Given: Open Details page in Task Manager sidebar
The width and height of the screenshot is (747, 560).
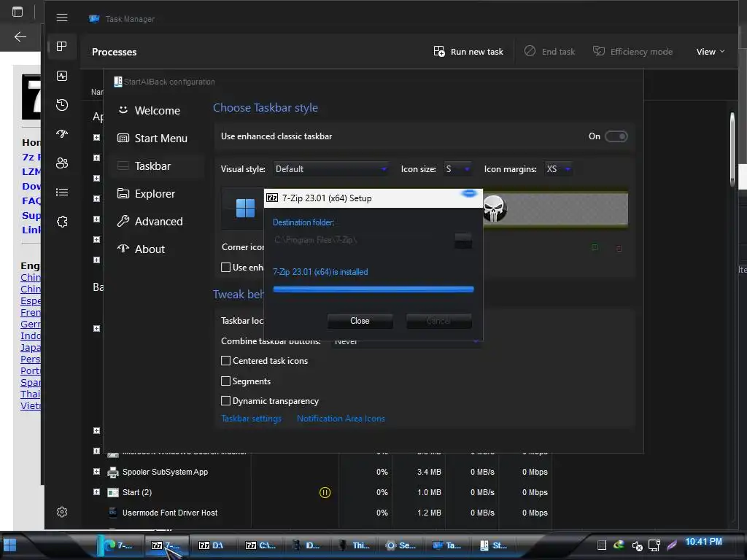Looking at the screenshot, I should click(x=62, y=192).
